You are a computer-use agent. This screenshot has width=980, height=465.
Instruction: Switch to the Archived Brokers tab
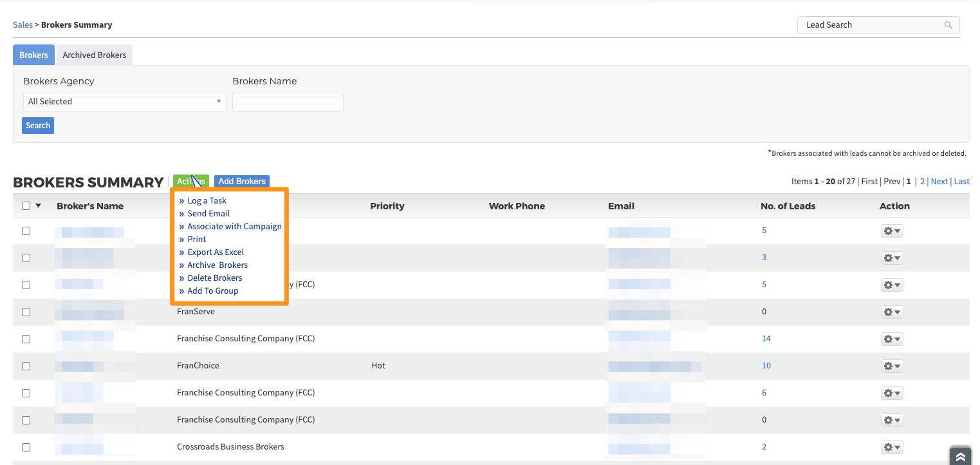(95, 55)
